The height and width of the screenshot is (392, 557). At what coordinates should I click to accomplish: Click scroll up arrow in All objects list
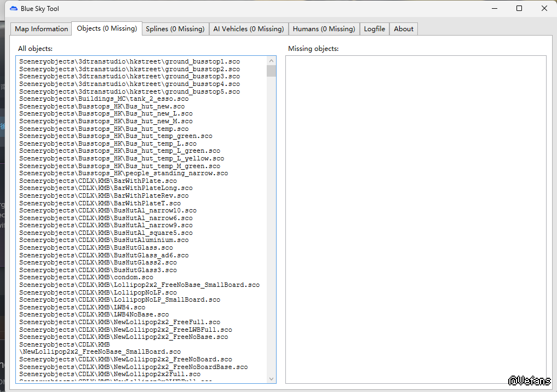(271, 61)
